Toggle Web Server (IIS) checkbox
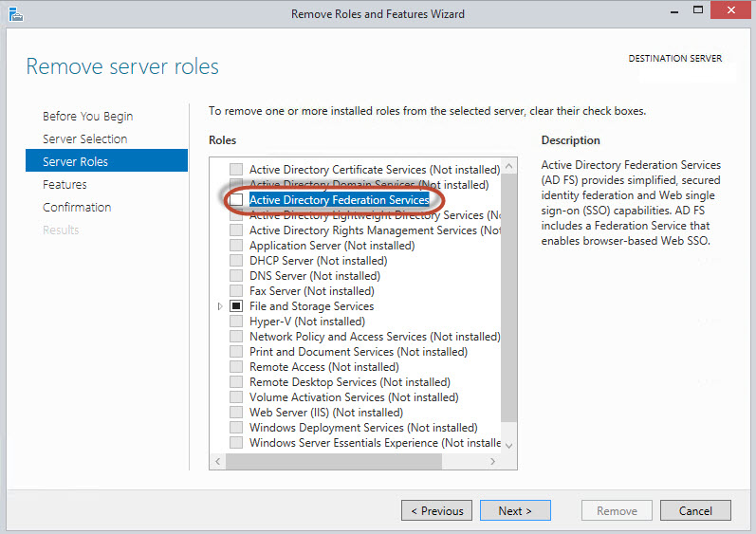756x534 pixels. pyautogui.click(x=236, y=412)
